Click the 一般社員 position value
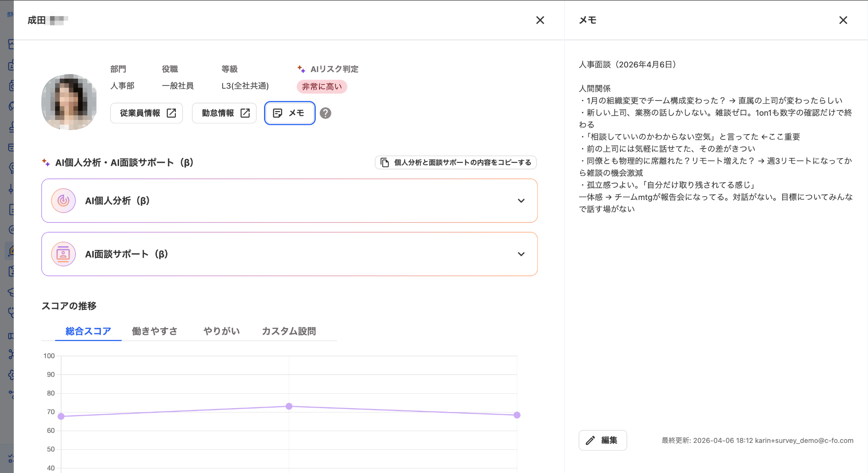The width and height of the screenshot is (868, 473). pyautogui.click(x=178, y=86)
